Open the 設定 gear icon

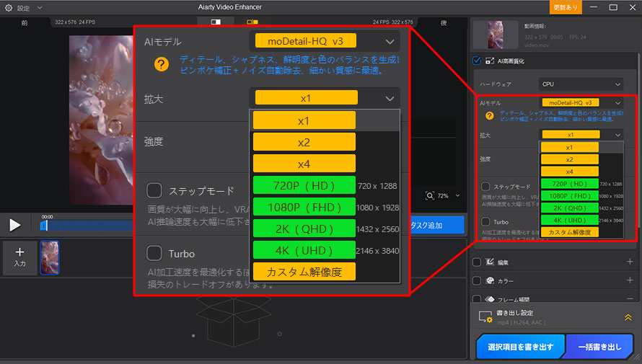8,8
